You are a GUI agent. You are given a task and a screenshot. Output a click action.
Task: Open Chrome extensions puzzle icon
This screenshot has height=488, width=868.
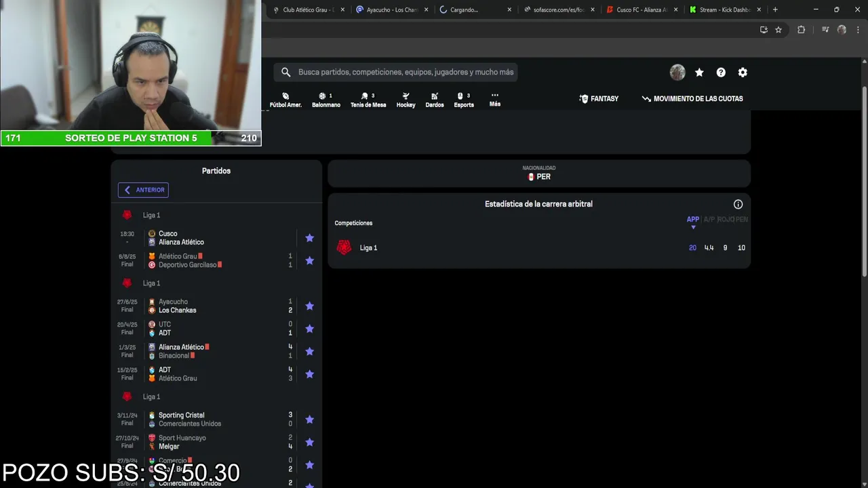801,30
